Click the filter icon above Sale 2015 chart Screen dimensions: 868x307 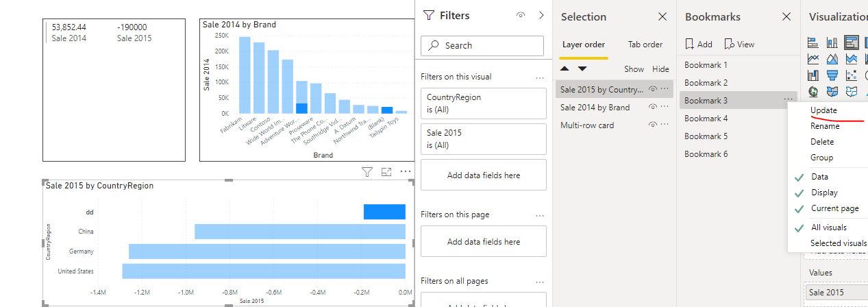(367, 172)
